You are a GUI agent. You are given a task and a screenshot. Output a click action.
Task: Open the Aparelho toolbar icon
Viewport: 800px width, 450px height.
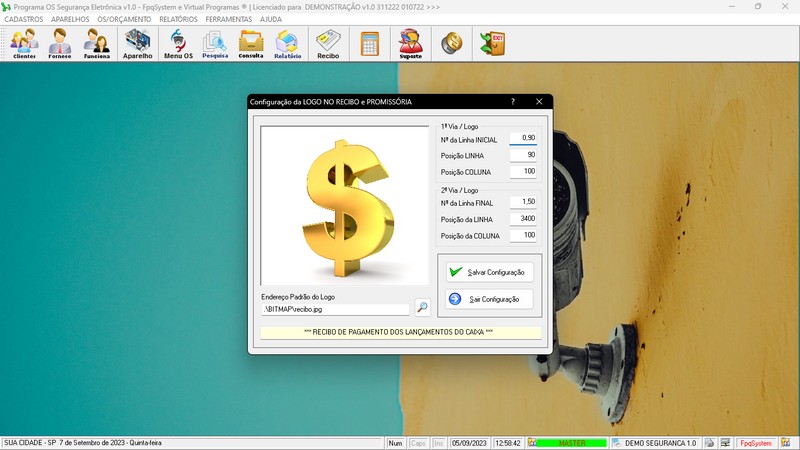[x=138, y=44]
